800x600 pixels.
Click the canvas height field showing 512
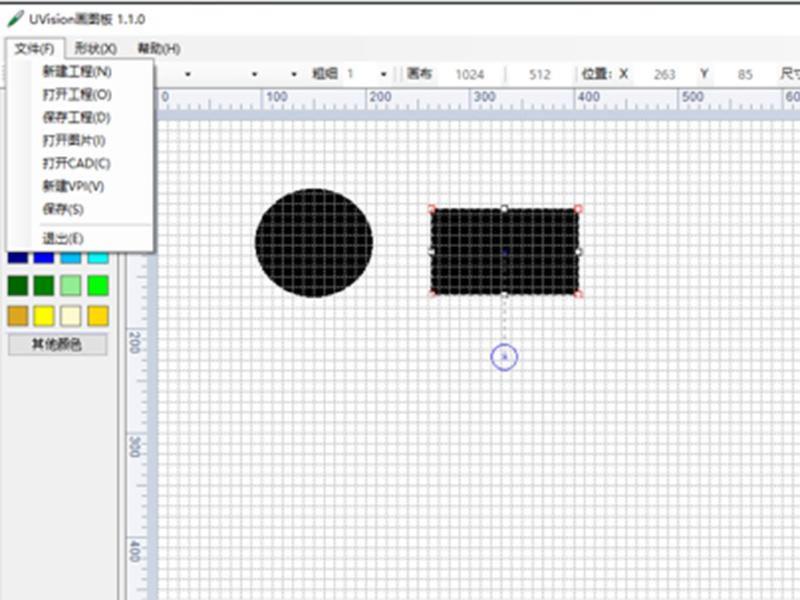coord(540,74)
